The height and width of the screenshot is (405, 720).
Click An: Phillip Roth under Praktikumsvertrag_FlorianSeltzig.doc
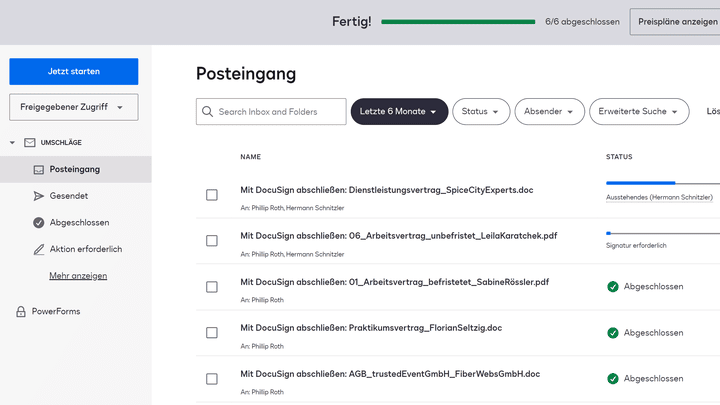(262, 346)
